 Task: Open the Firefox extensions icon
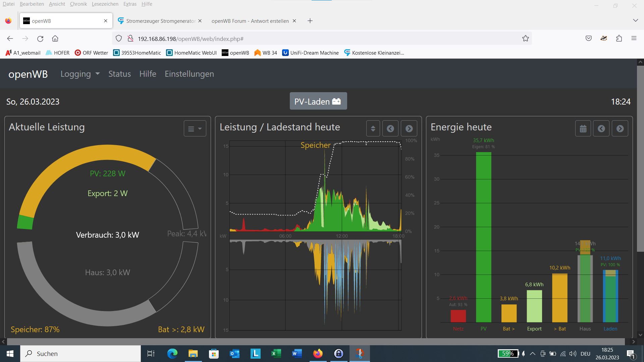[619, 39]
